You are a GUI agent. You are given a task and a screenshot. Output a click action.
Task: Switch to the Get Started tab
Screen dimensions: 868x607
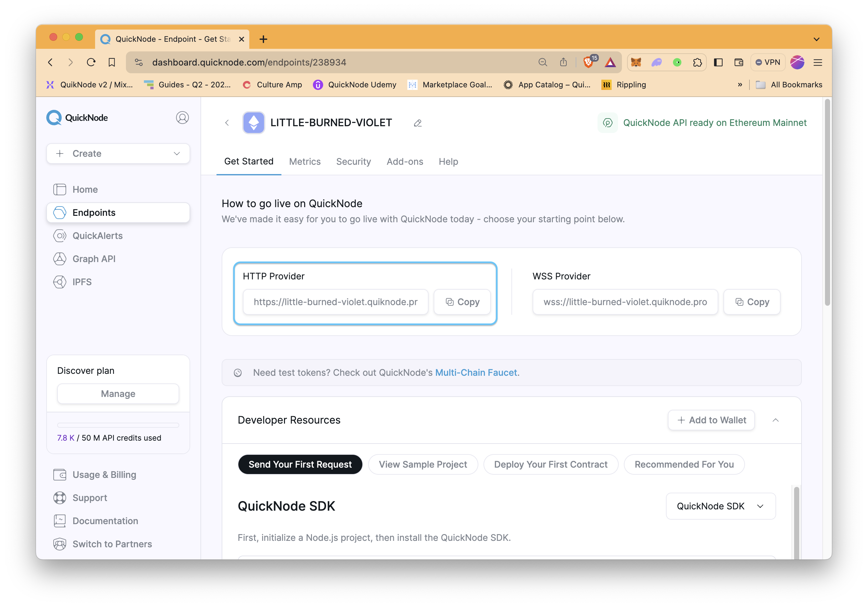pos(249,162)
